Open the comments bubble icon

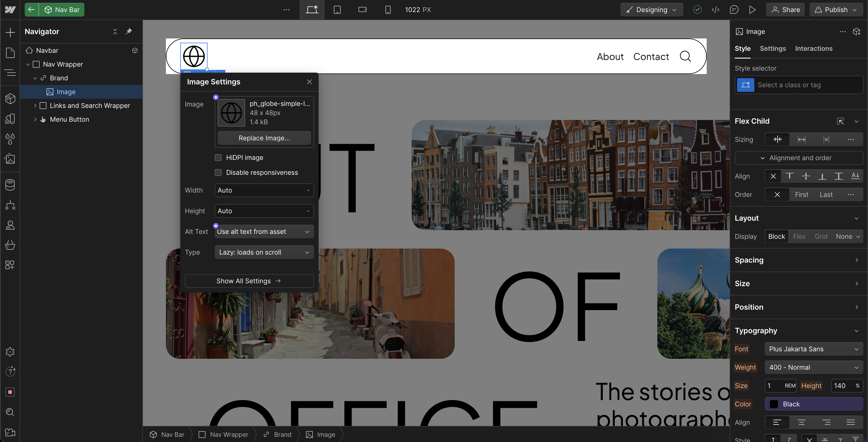(x=734, y=10)
